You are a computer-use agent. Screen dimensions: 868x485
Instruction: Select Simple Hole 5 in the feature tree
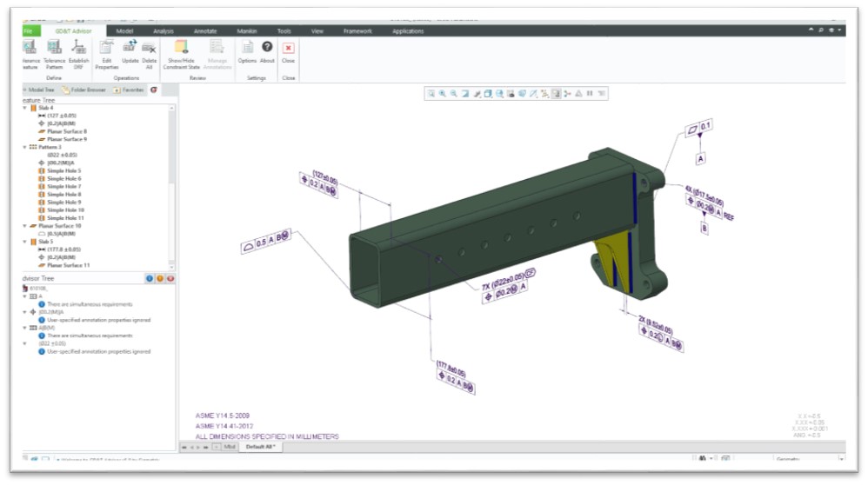click(x=64, y=171)
